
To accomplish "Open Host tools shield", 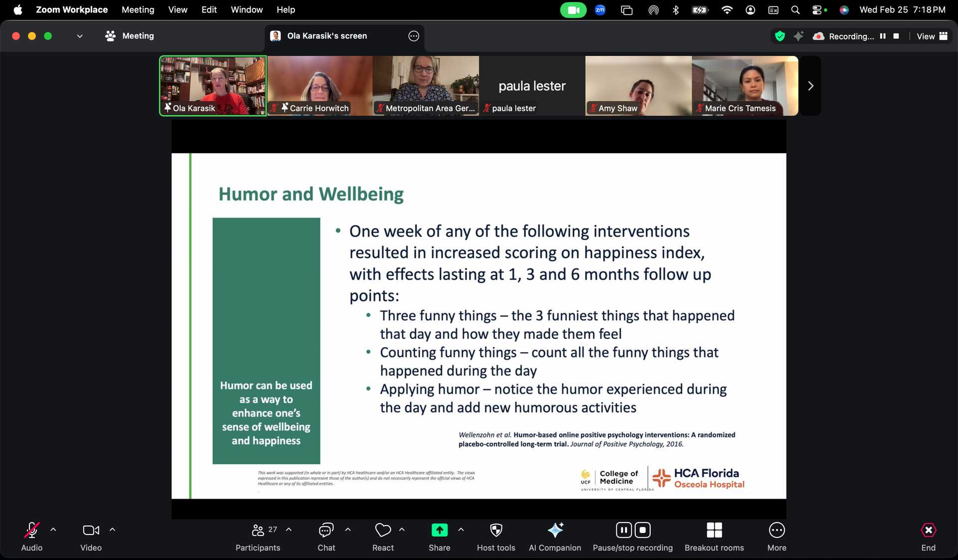I will 496,531.
